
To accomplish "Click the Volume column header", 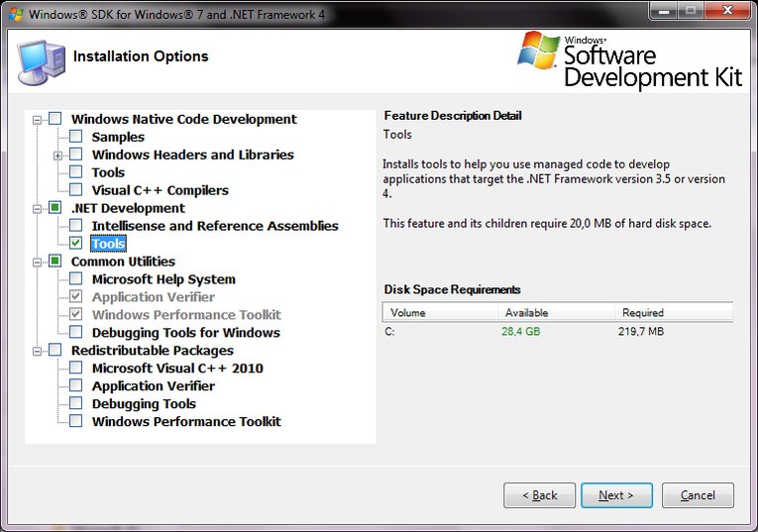I will tap(440, 313).
